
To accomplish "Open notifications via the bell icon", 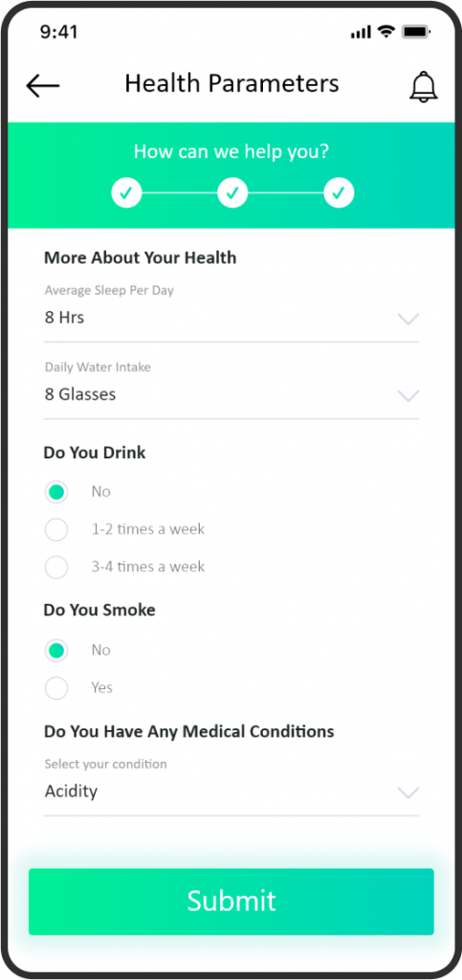I will click(x=424, y=86).
